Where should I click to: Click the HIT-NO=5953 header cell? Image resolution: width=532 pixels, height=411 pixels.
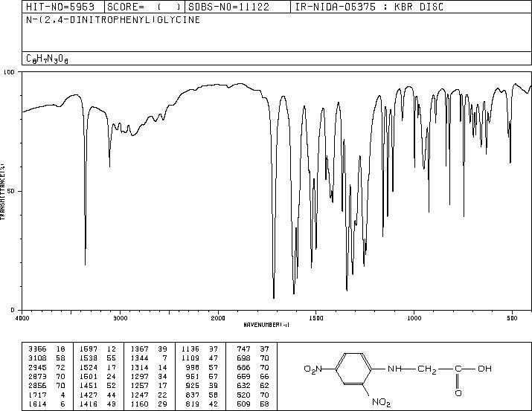point(63,7)
